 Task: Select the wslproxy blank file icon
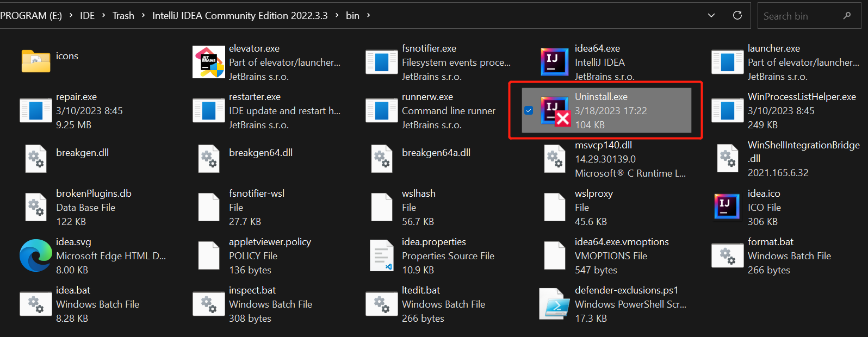(x=555, y=207)
